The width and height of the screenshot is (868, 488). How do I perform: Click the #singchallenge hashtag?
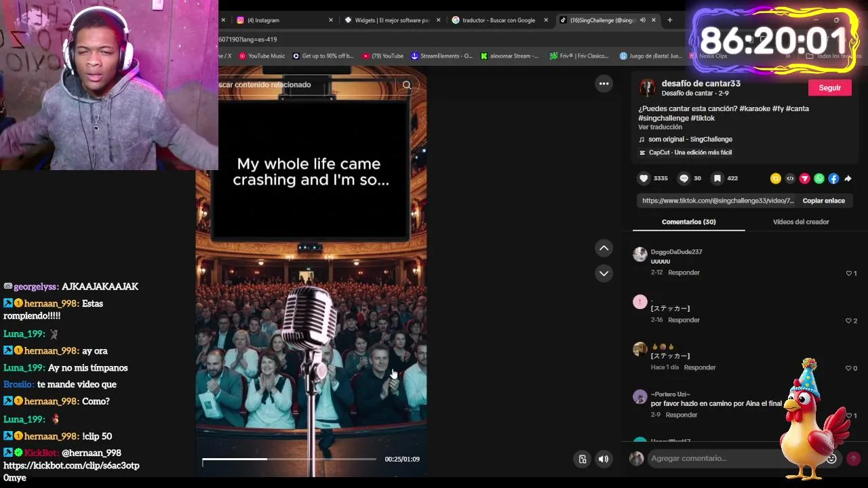coord(663,118)
